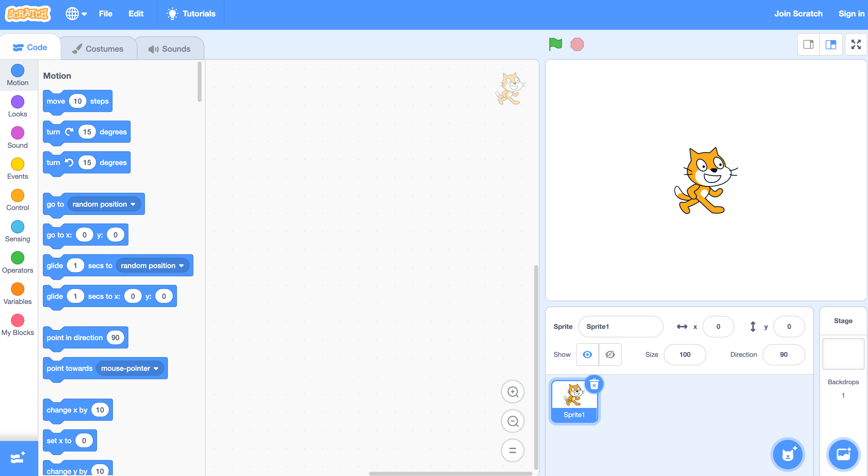Viewport: 868px width, 476px height.
Task: Switch to the Costumes tab
Action: click(98, 48)
